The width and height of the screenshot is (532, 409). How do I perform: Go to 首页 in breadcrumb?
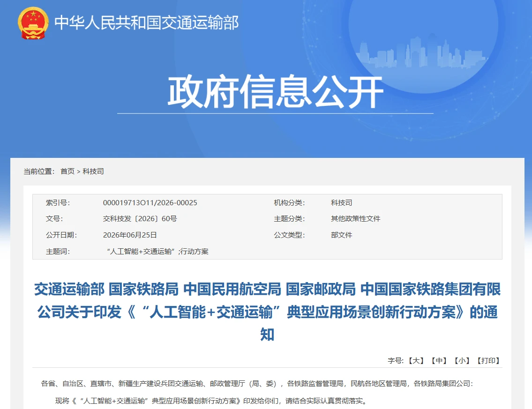point(67,171)
